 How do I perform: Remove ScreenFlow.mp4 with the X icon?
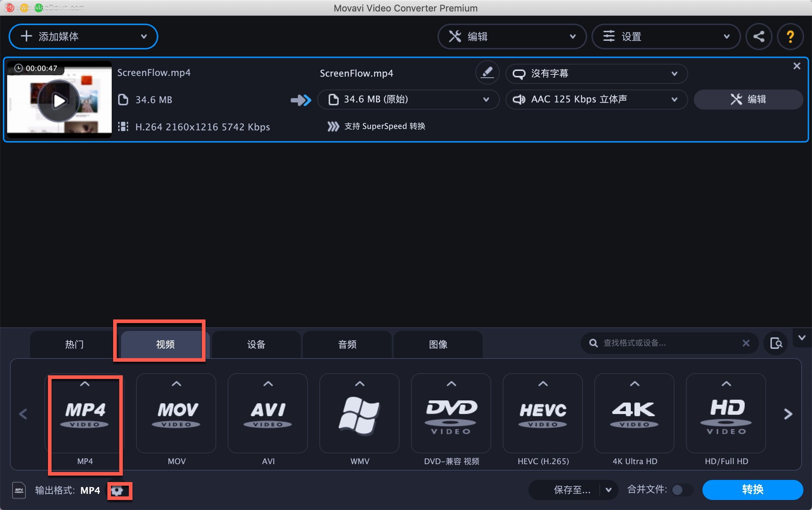point(797,66)
